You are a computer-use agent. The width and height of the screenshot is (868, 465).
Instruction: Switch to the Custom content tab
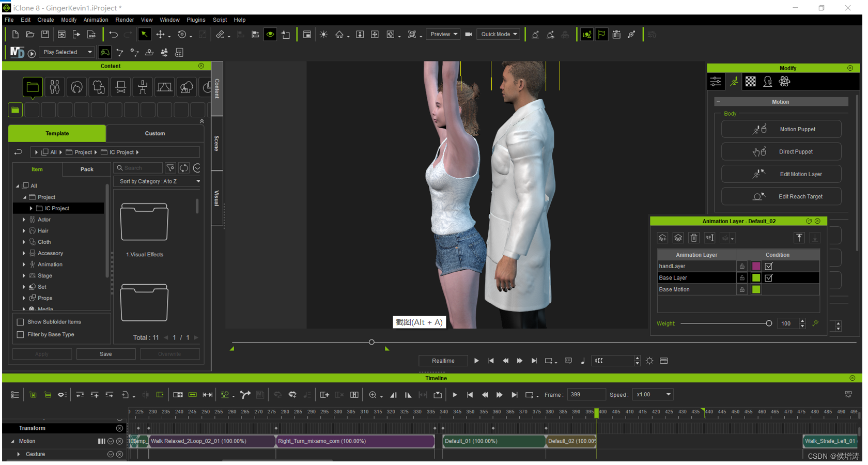pyautogui.click(x=155, y=133)
